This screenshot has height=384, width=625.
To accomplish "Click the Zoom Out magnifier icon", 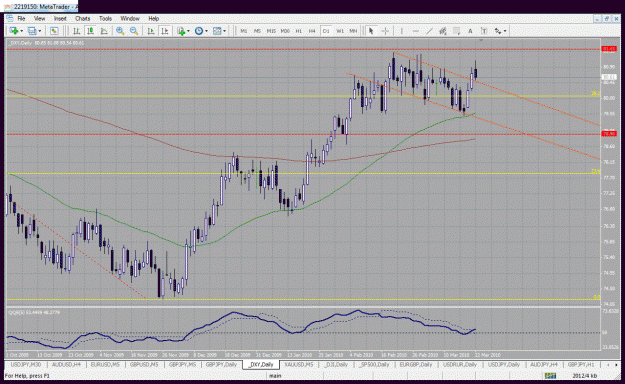I will pos(134,31).
